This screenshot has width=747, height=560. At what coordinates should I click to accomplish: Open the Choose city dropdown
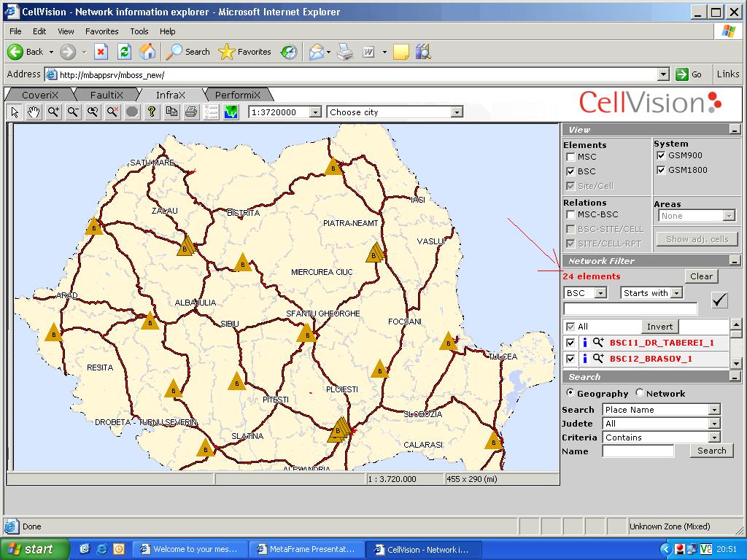[x=457, y=112]
